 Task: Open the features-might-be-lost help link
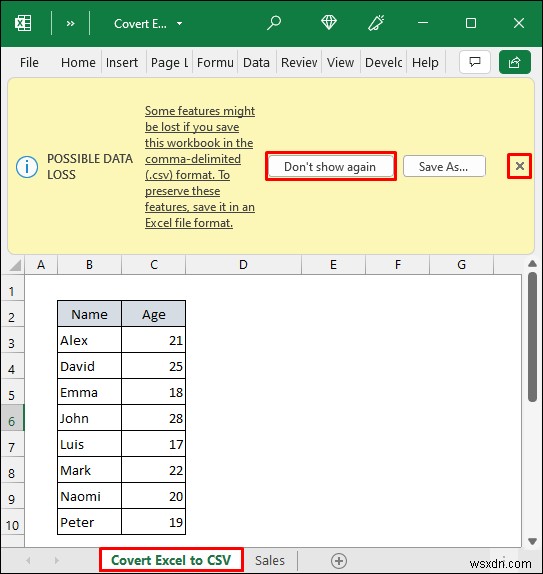(200, 167)
